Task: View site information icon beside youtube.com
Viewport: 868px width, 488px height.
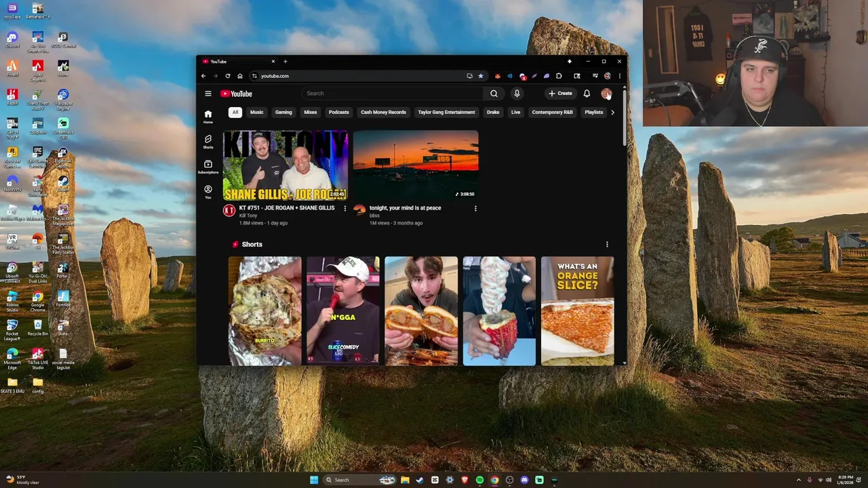Action: [x=254, y=76]
